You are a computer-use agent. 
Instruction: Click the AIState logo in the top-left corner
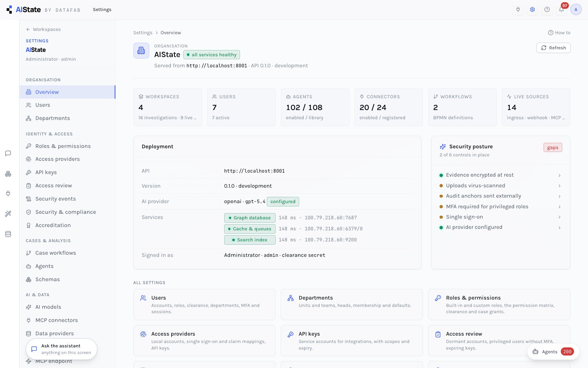click(x=24, y=10)
